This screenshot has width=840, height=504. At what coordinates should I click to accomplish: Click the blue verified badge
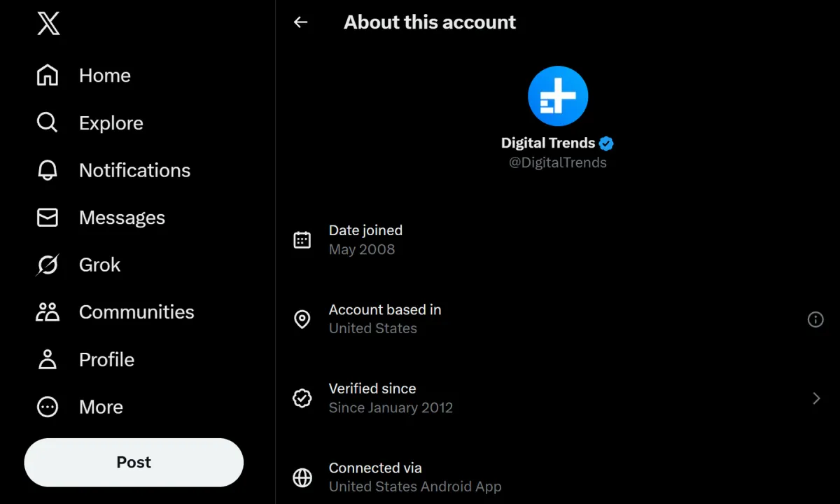(x=606, y=143)
